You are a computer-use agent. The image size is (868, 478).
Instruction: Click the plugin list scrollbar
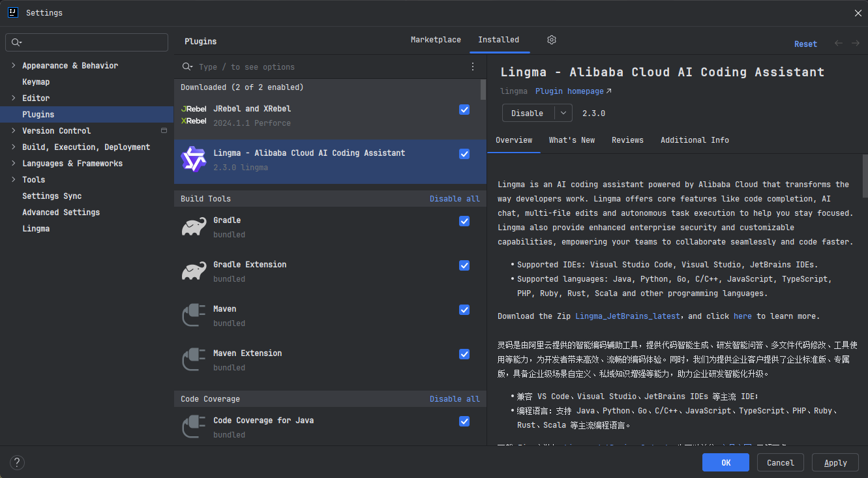click(x=483, y=90)
